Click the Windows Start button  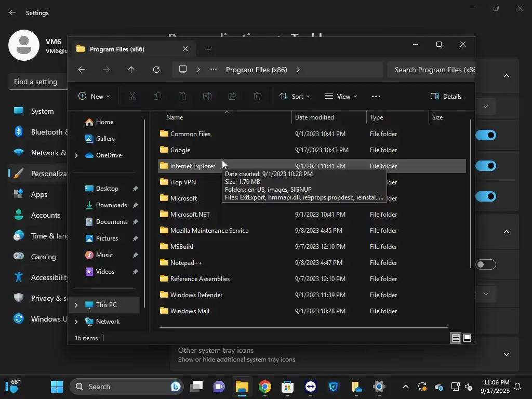(x=57, y=387)
